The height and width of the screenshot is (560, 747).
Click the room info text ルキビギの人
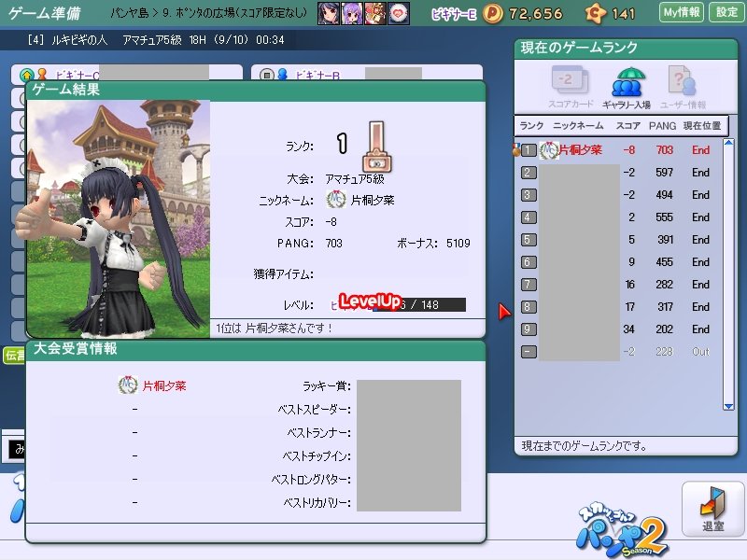point(79,40)
